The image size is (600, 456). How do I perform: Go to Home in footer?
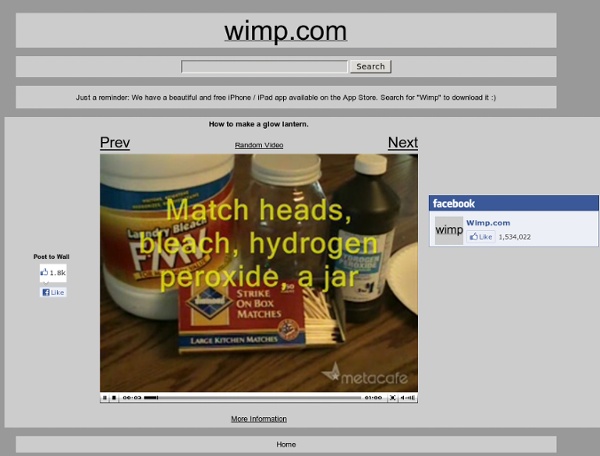coord(286,445)
